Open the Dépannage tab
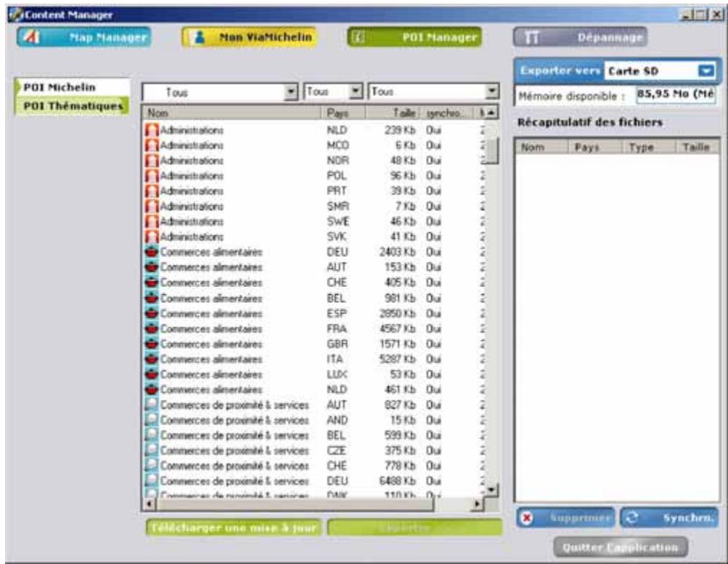This screenshot has width=728, height=564. (580, 37)
